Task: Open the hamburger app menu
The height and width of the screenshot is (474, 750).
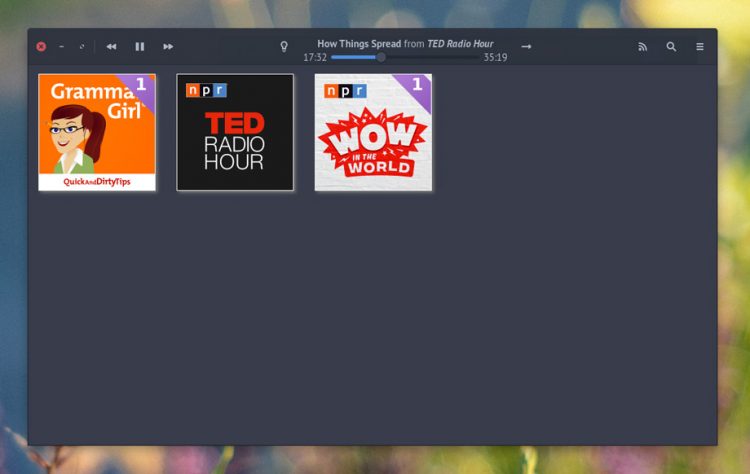Action: (x=700, y=46)
